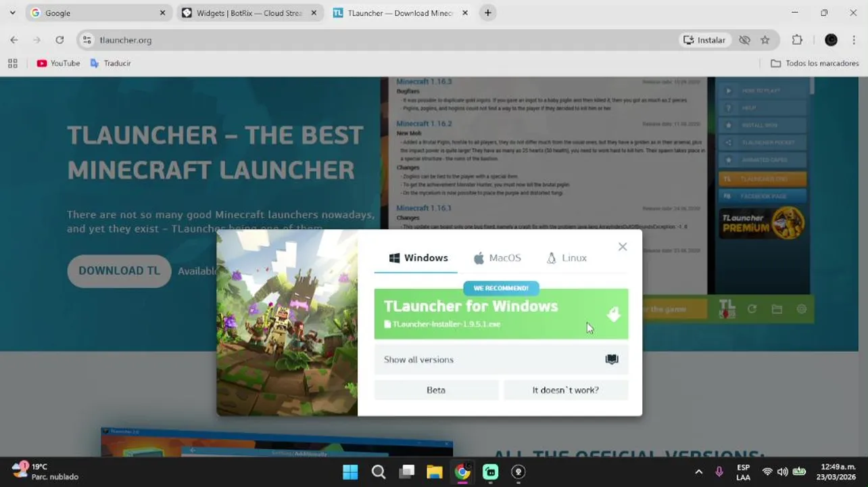Open File Explorer from the taskbar
Viewport: 868px width, 487px height.
[434, 472]
